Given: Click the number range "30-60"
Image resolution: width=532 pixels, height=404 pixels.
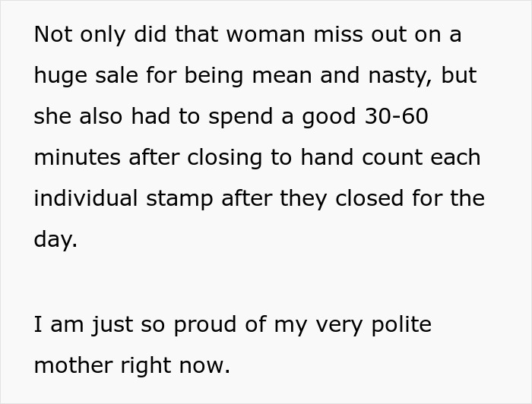Looking at the screenshot, I should pyautogui.click(x=394, y=117).
